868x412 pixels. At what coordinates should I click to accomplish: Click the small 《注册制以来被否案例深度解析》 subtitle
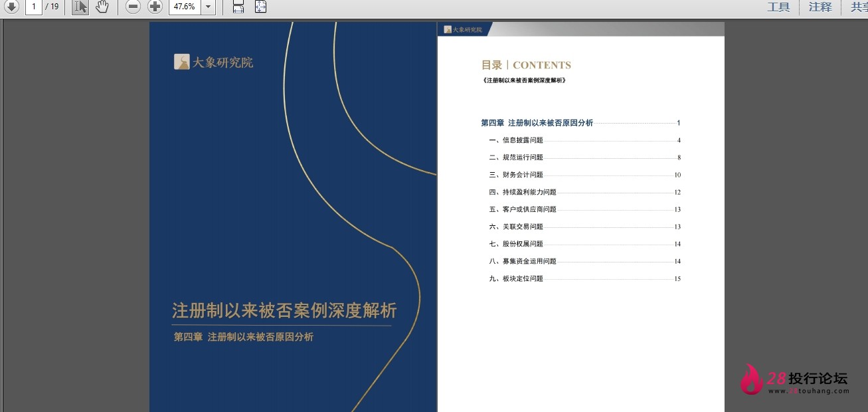pyautogui.click(x=523, y=80)
